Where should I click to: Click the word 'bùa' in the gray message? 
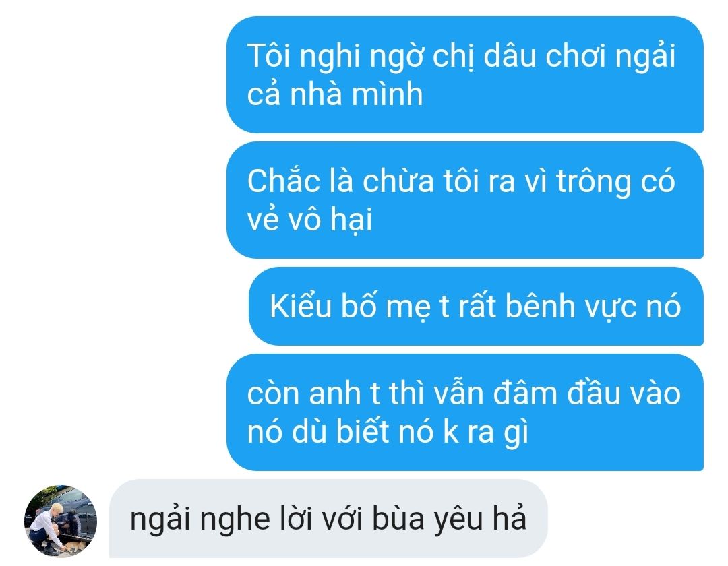[398, 519]
